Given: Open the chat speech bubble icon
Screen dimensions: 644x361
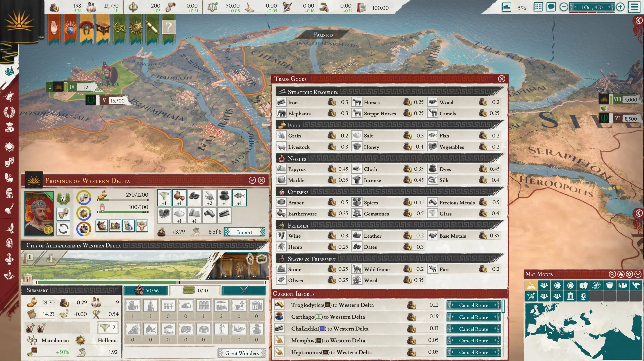Looking at the screenshot, I should 551,7.
